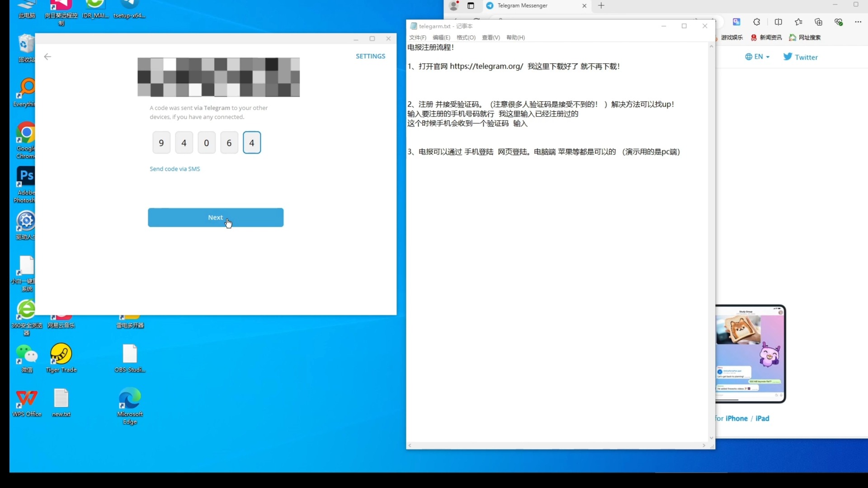Click 帮助(H) menu in Notepad

point(516,37)
